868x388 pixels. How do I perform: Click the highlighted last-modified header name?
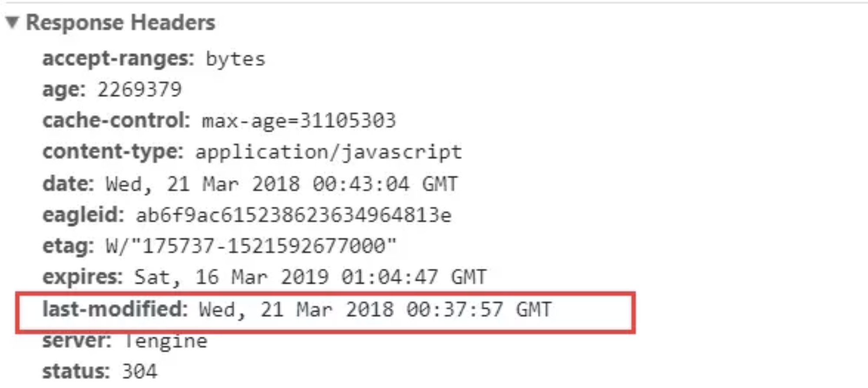point(115,309)
